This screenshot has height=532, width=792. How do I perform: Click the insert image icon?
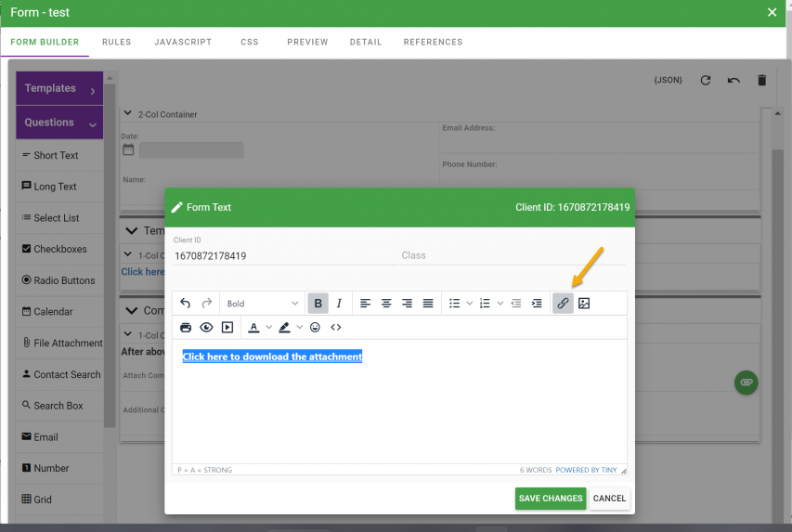(584, 304)
